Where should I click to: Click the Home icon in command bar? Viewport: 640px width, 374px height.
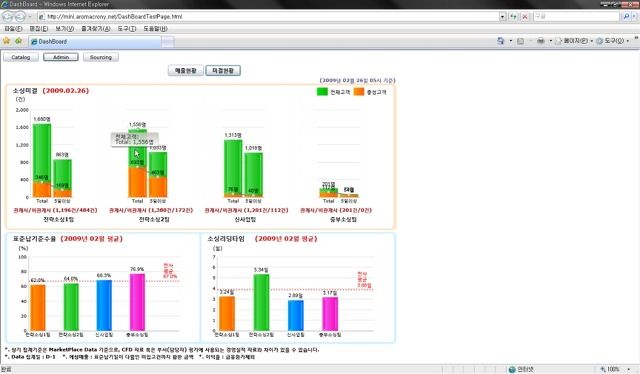tap(501, 41)
